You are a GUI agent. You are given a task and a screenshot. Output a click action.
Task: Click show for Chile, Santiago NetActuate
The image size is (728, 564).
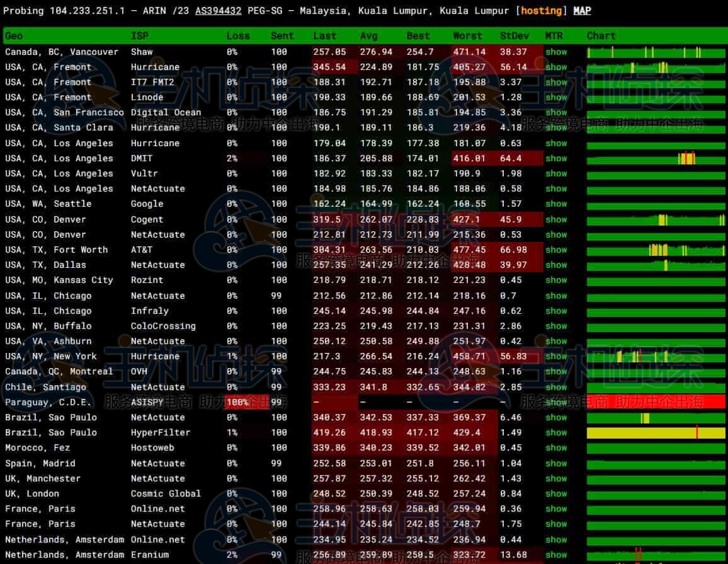pyautogui.click(x=556, y=387)
